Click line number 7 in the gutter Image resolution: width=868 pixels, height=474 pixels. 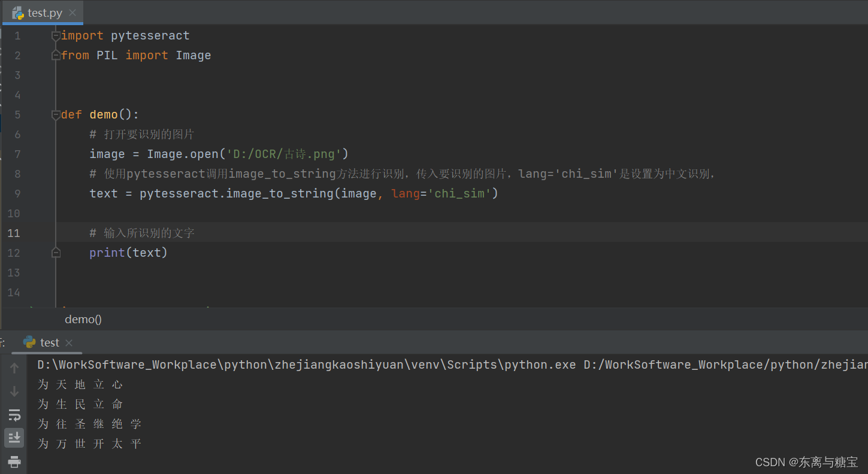[17, 154]
